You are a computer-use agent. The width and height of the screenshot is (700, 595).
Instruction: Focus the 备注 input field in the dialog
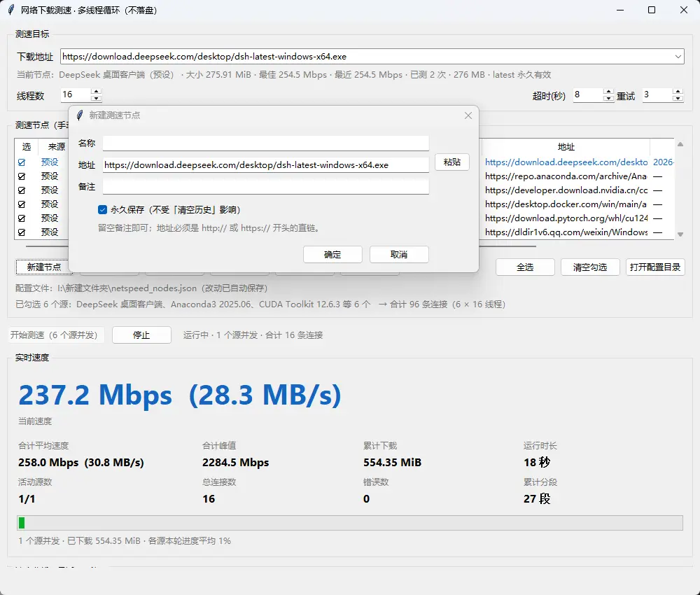click(266, 187)
